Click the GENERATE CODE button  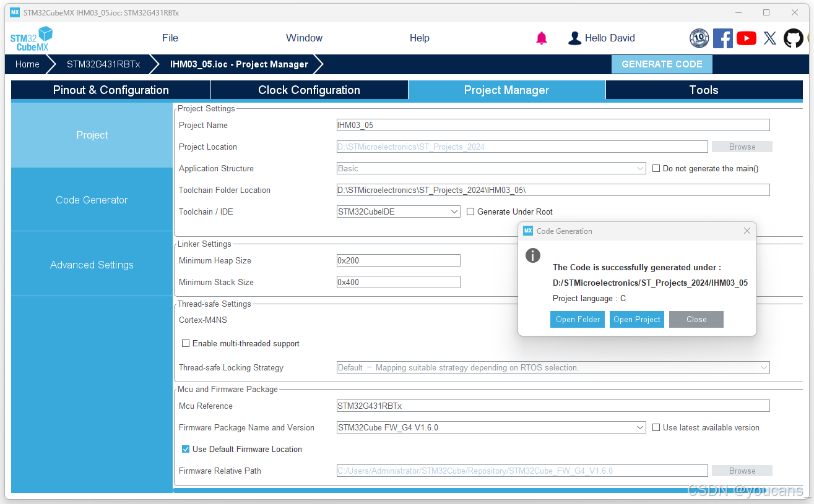click(662, 64)
